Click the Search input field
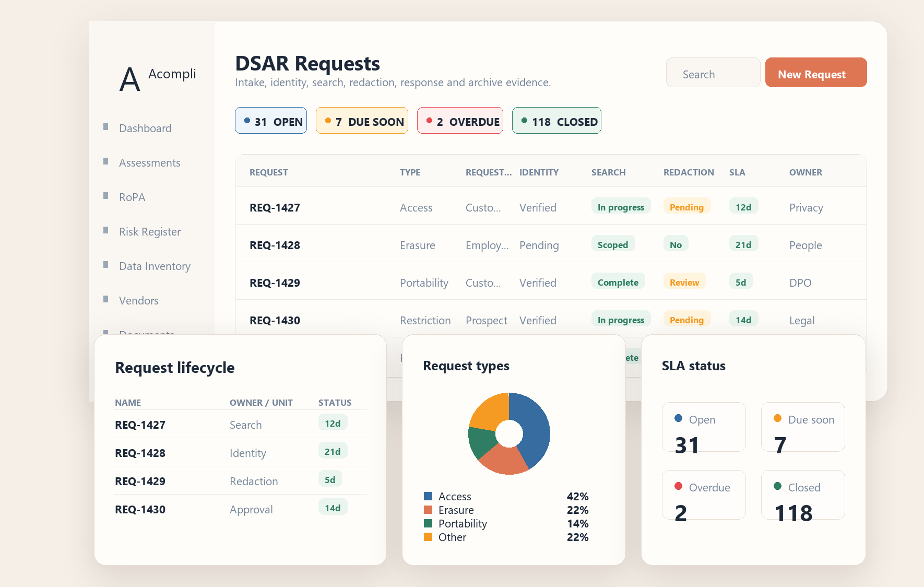The height and width of the screenshot is (587, 924). tap(713, 73)
